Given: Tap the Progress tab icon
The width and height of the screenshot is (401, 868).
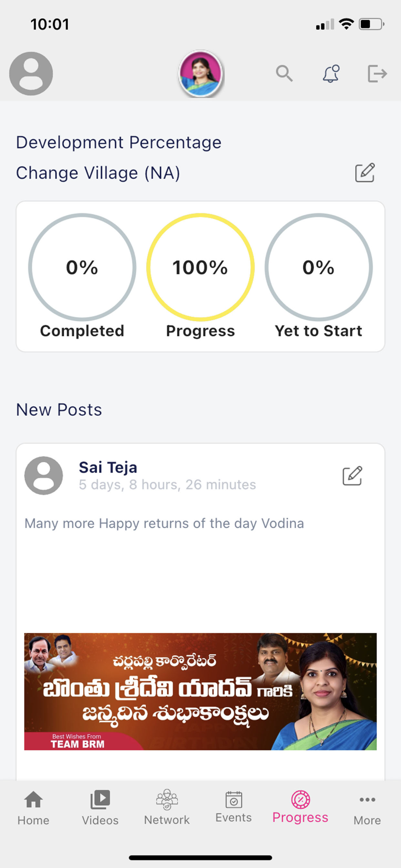Looking at the screenshot, I should 300,799.
